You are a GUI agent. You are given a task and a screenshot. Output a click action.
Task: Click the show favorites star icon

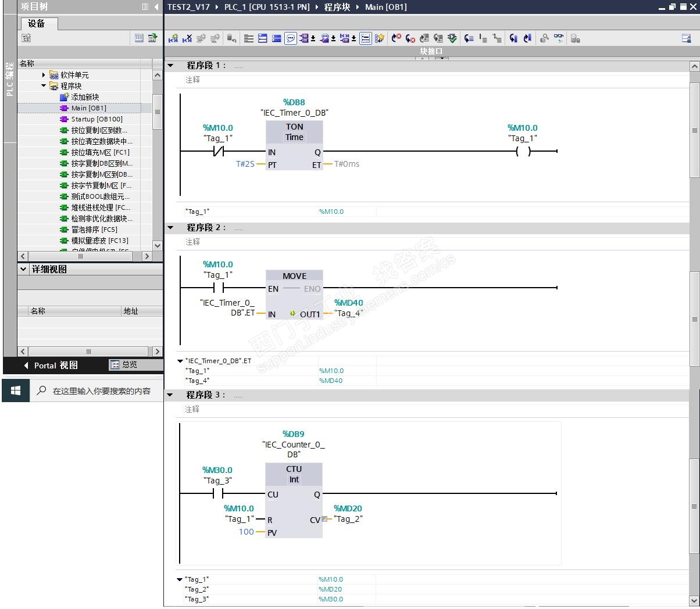(380, 38)
